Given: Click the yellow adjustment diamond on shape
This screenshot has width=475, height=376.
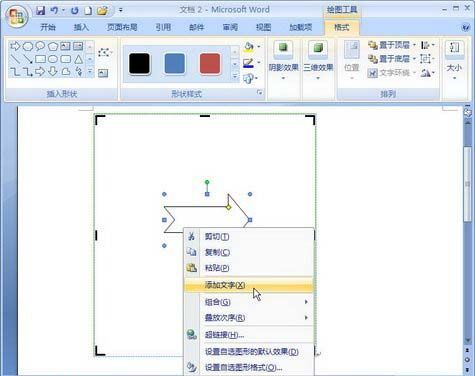Looking at the screenshot, I should [x=228, y=207].
